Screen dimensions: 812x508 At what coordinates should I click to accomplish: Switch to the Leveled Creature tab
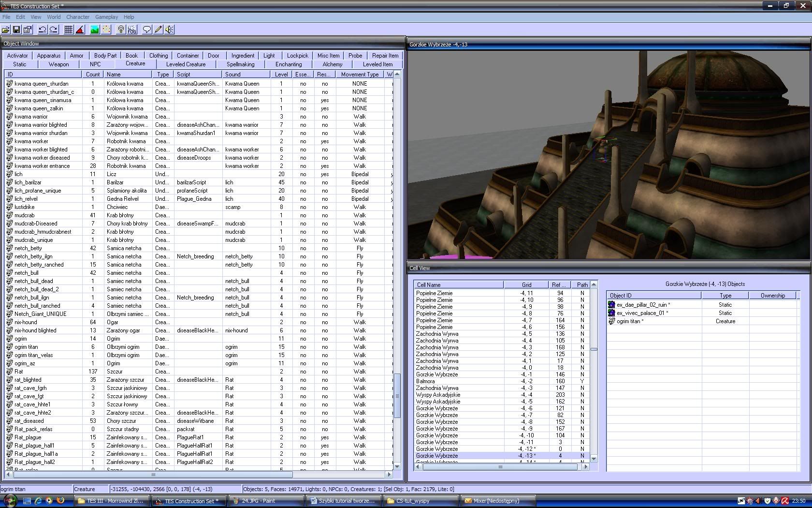pyautogui.click(x=186, y=64)
